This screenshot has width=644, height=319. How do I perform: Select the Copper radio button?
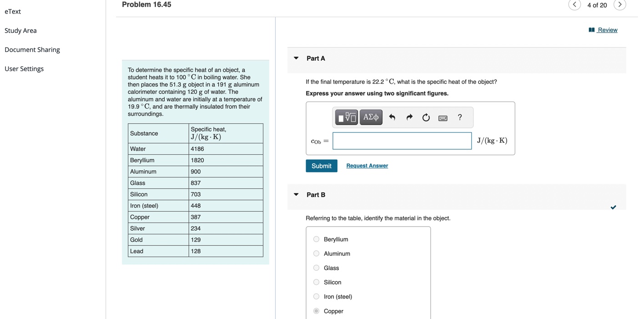click(x=316, y=310)
